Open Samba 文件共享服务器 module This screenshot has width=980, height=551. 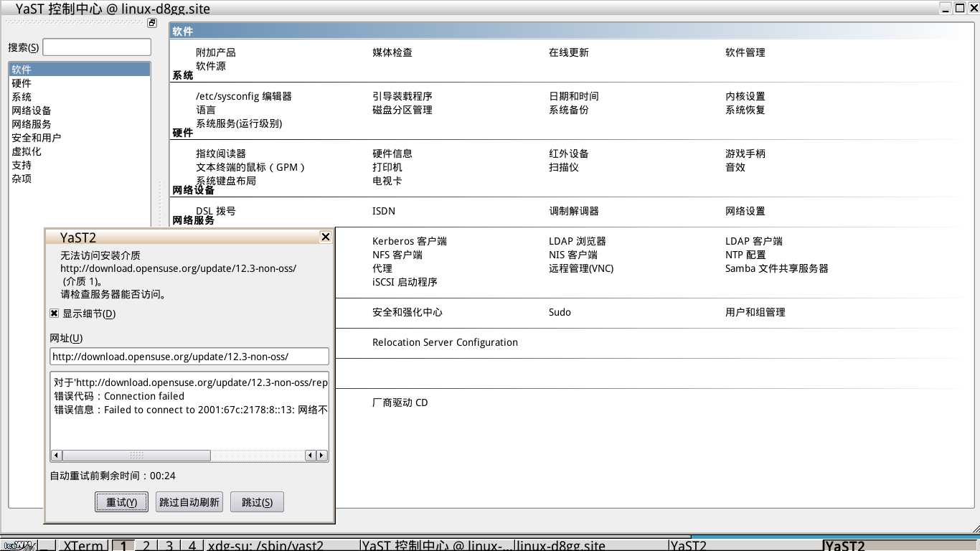click(x=777, y=268)
